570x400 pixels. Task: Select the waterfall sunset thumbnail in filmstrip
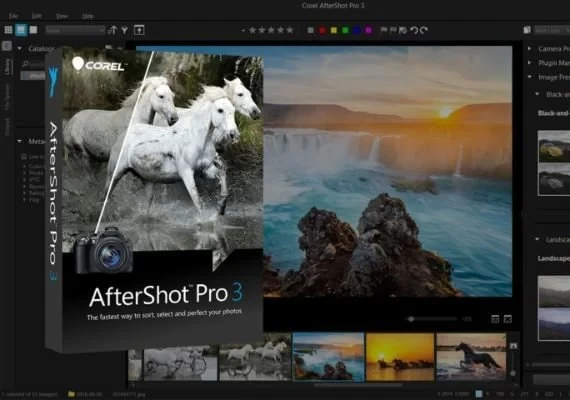coord(328,356)
